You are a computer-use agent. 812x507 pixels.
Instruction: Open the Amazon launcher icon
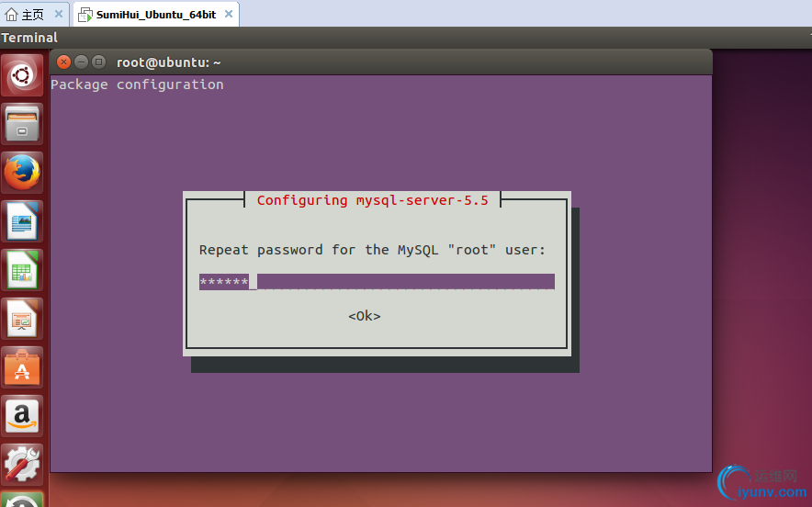tap(22, 416)
